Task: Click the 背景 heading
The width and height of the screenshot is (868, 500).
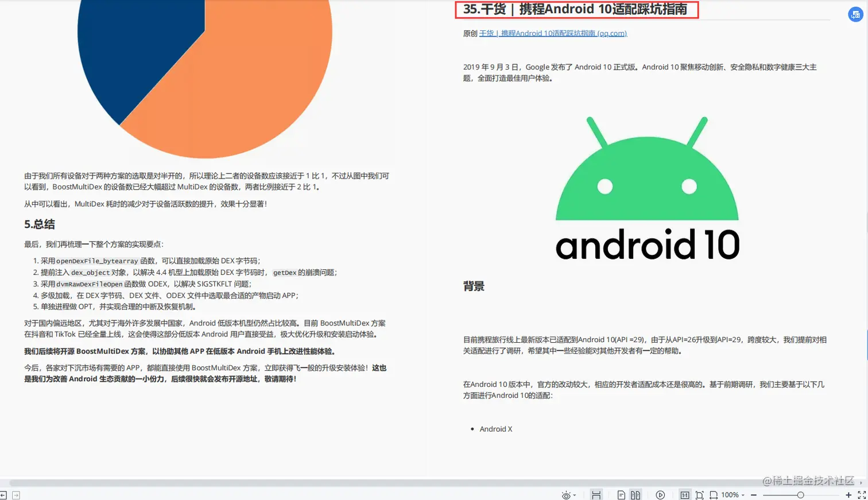Action: tap(474, 286)
